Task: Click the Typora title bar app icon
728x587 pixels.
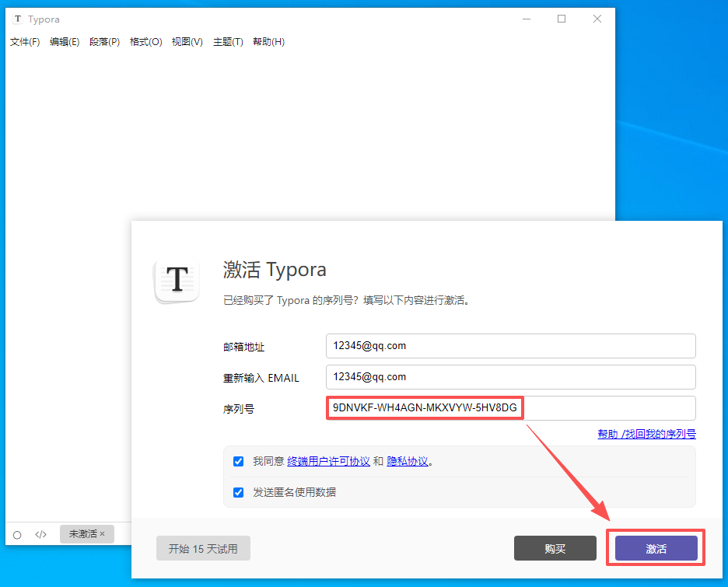Action: (x=18, y=19)
